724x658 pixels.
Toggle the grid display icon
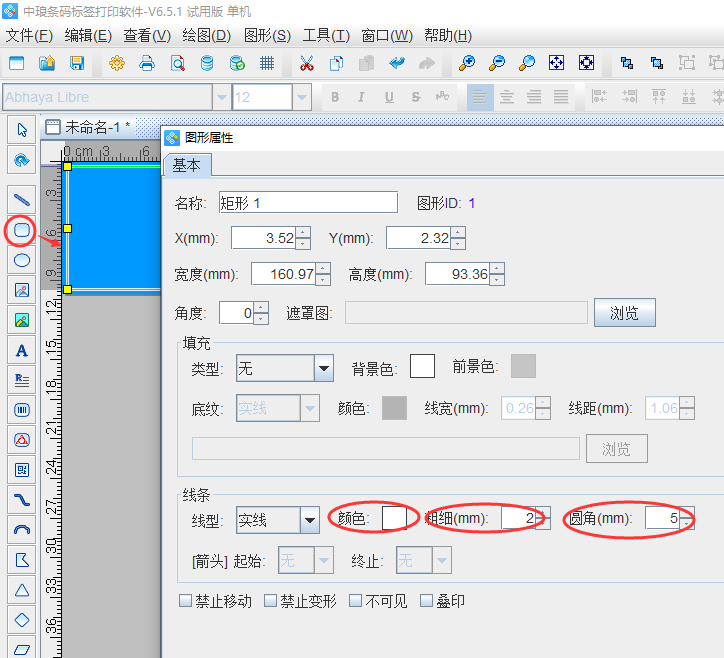click(267, 63)
